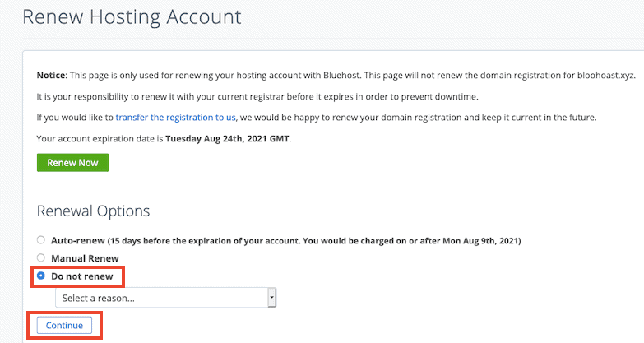Select the Auto-renew radio button

coord(41,240)
